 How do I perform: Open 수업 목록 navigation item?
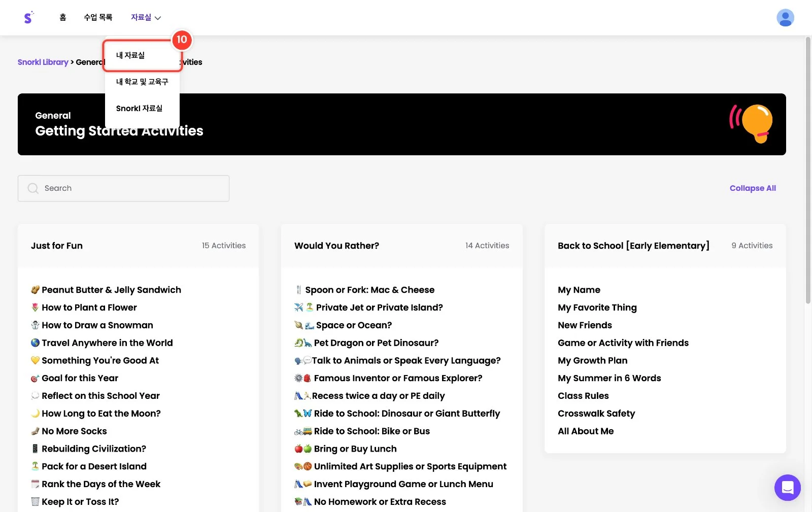pos(98,17)
